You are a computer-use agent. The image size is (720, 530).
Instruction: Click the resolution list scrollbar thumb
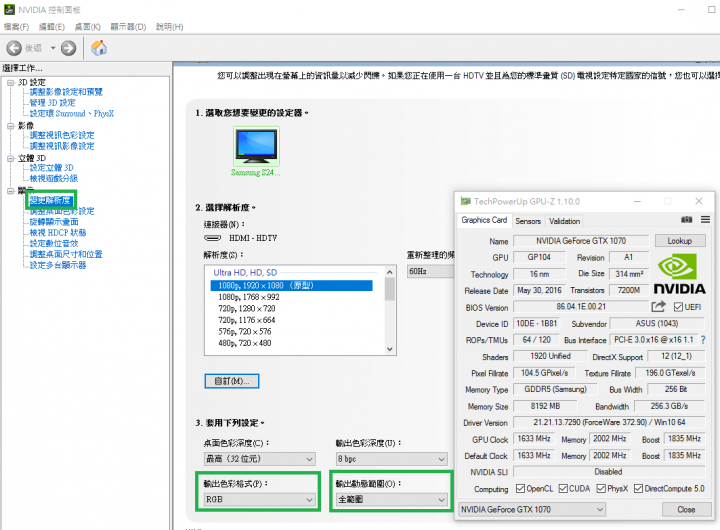(390, 289)
